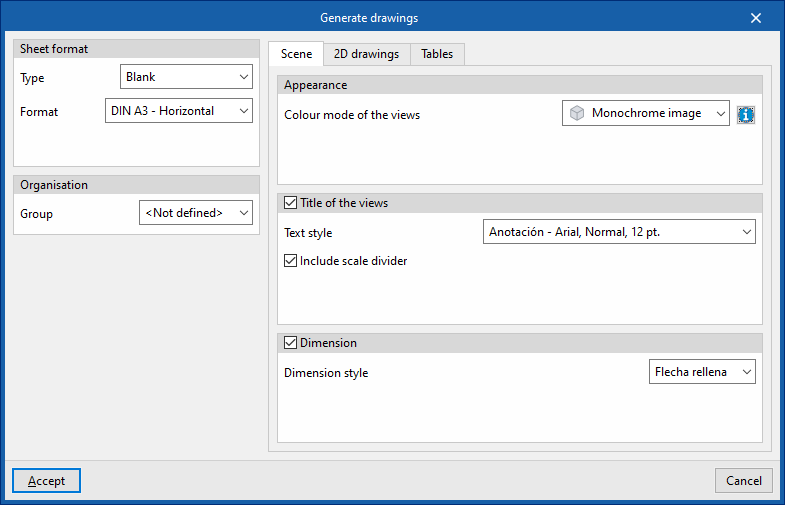Disable Include scale divider option

pyautogui.click(x=291, y=261)
